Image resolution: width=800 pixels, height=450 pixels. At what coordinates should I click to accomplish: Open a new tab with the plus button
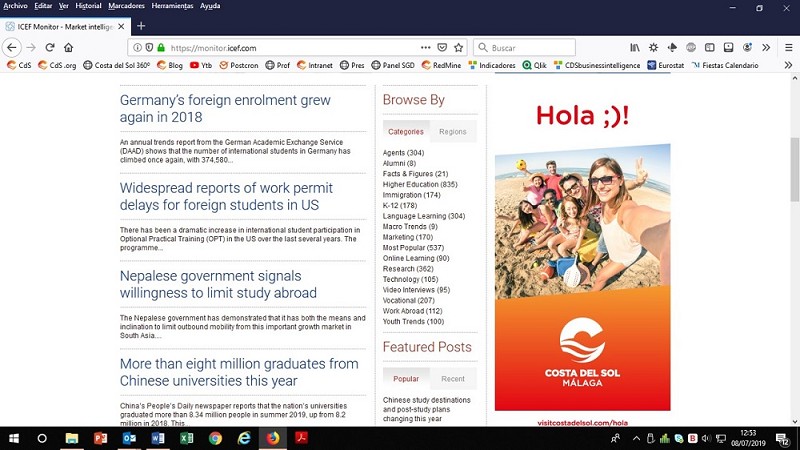(141, 25)
